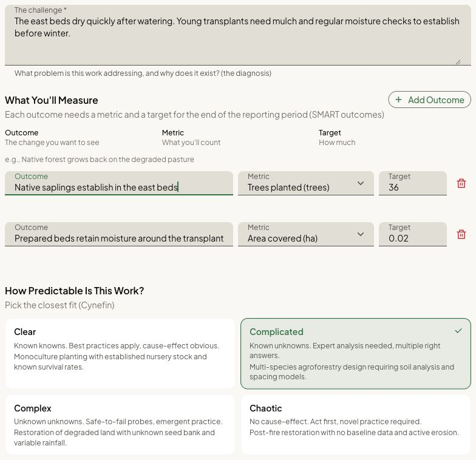Edit the target field showing 36
The image size is (476, 460).
413,183
